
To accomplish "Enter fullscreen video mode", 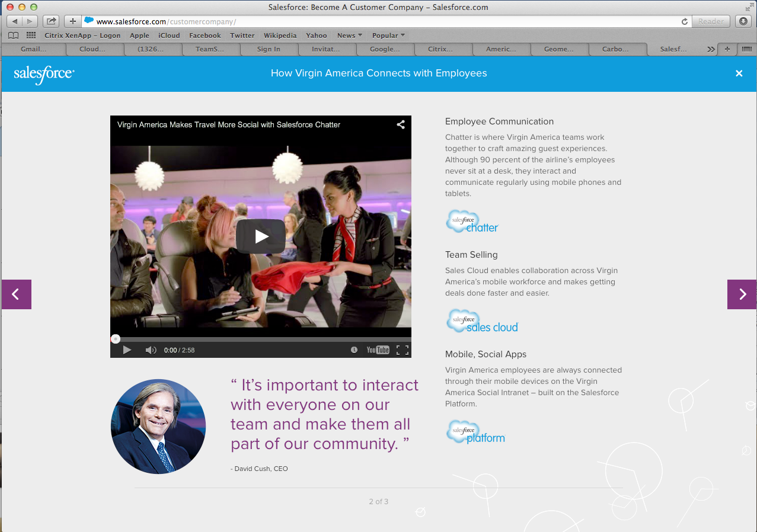I will pos(403,350).
